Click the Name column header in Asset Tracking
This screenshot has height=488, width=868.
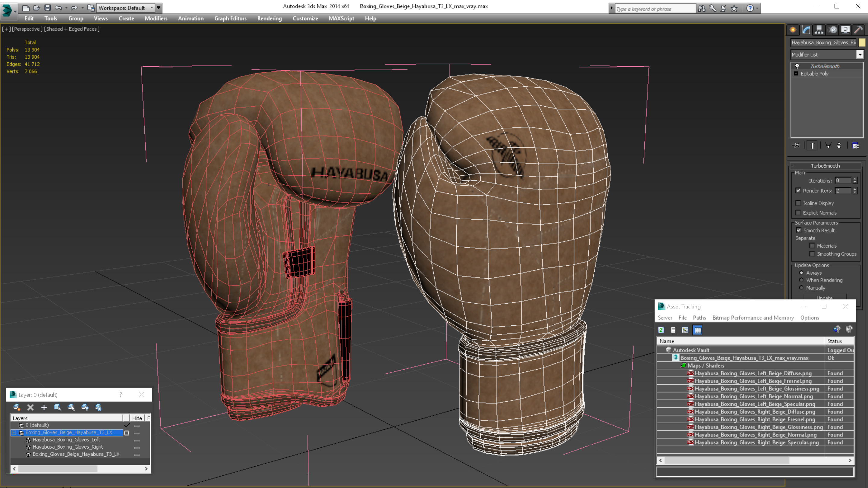(x=740, y=341)
